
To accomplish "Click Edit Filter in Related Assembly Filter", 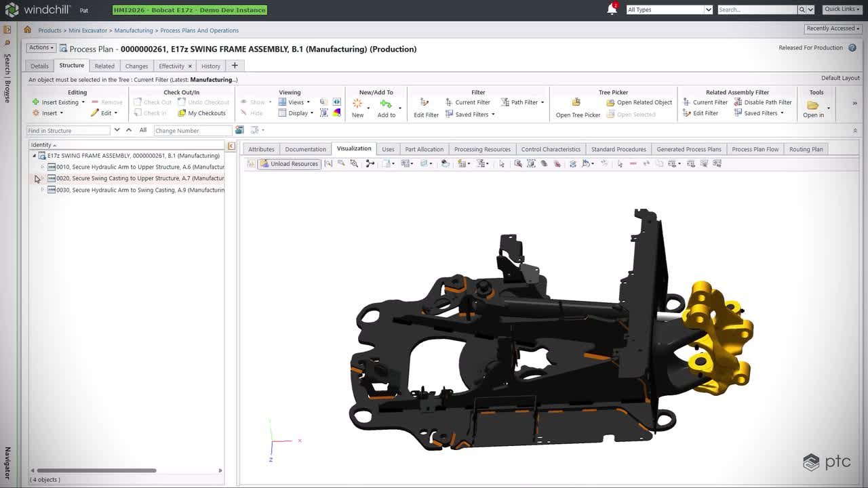I will [700, 113].
